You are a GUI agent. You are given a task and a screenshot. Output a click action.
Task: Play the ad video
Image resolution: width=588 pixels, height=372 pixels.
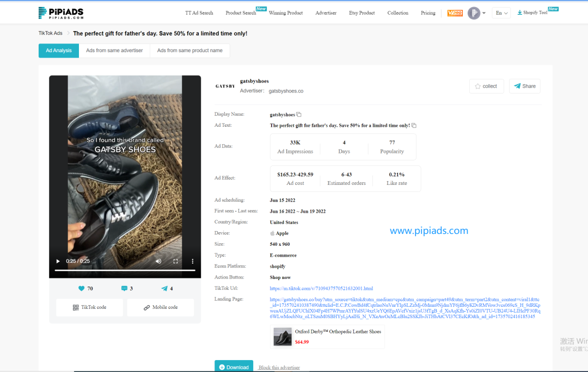[x=58, y=261]
